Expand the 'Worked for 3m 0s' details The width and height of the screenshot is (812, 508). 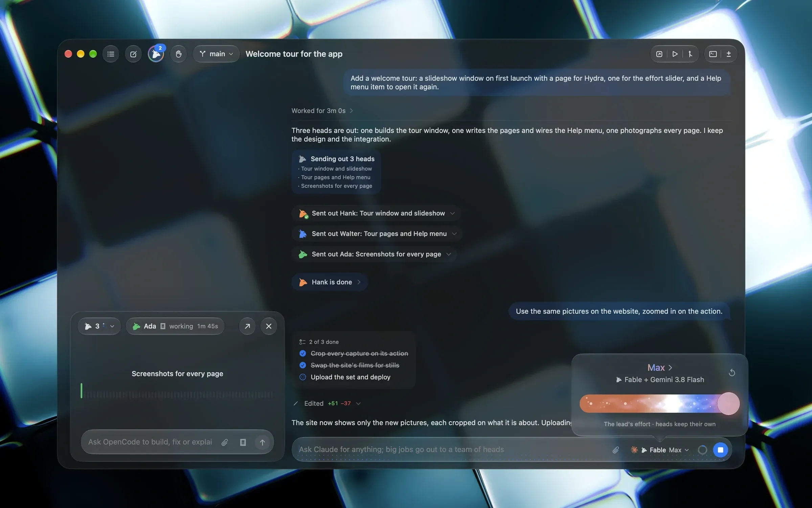(x=322, y=111)
